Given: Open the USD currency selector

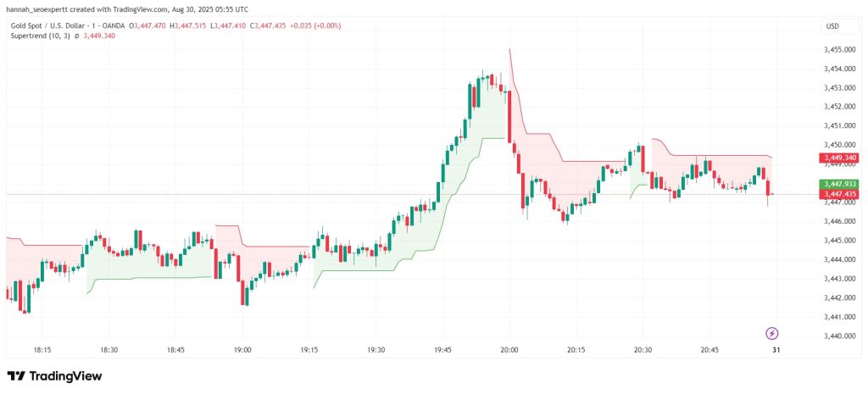Looking at the screenshot, I should click(832, 26).
